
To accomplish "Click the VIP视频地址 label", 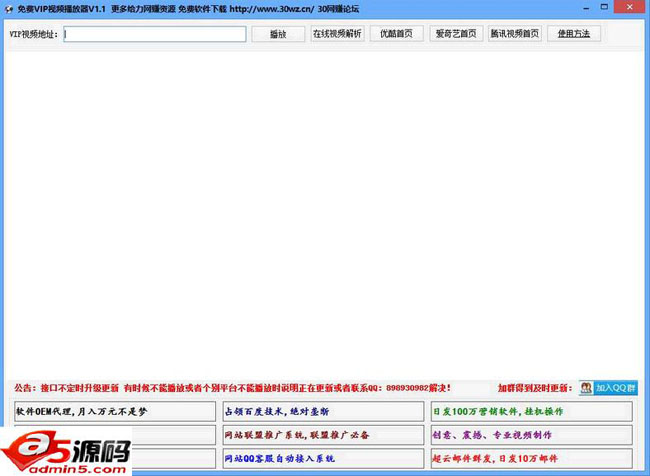I will 34,34.
